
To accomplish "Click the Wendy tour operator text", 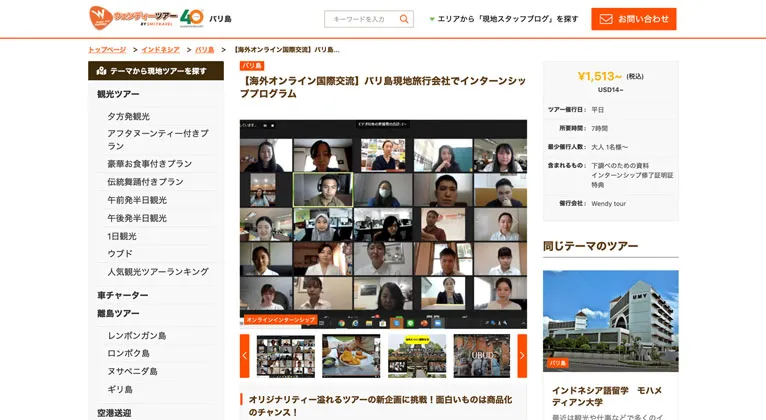I will pyautogui.click(x=609, y=204).
